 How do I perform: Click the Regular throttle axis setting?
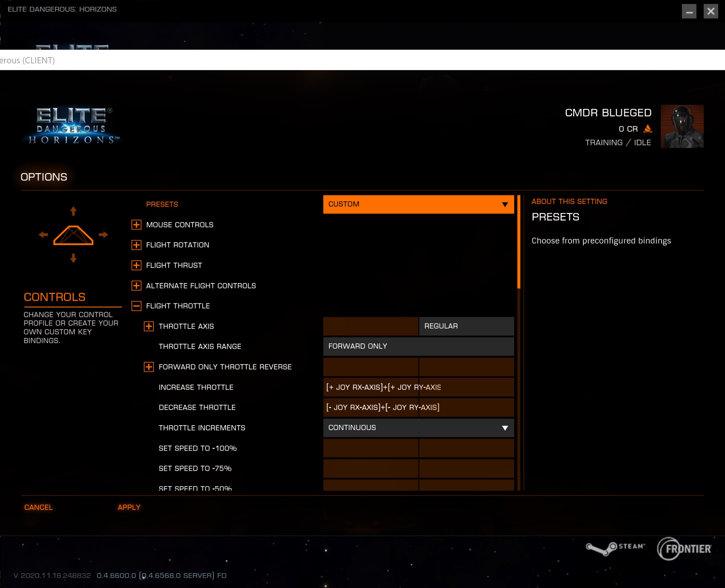click(466, 326)
